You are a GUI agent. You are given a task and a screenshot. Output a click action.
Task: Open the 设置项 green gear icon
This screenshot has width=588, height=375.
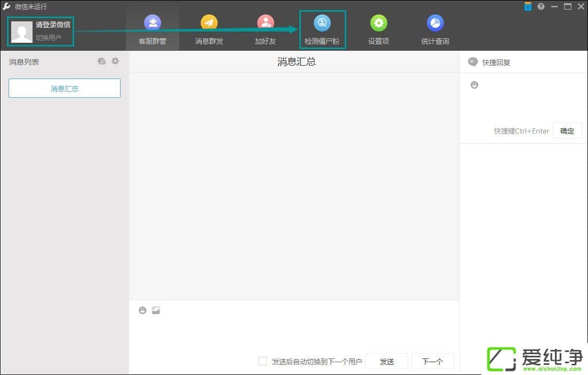378,24
